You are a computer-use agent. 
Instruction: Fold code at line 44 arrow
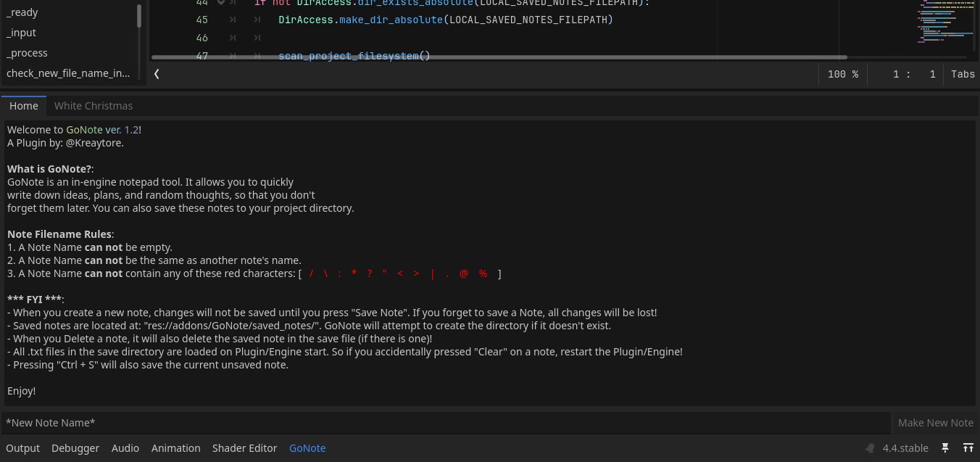point(221,3)
